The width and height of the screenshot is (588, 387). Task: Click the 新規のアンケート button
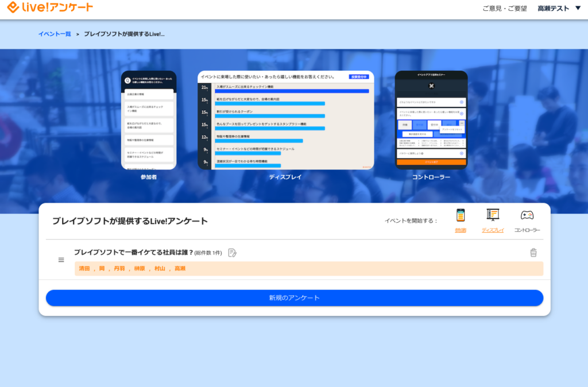point(294,298)
